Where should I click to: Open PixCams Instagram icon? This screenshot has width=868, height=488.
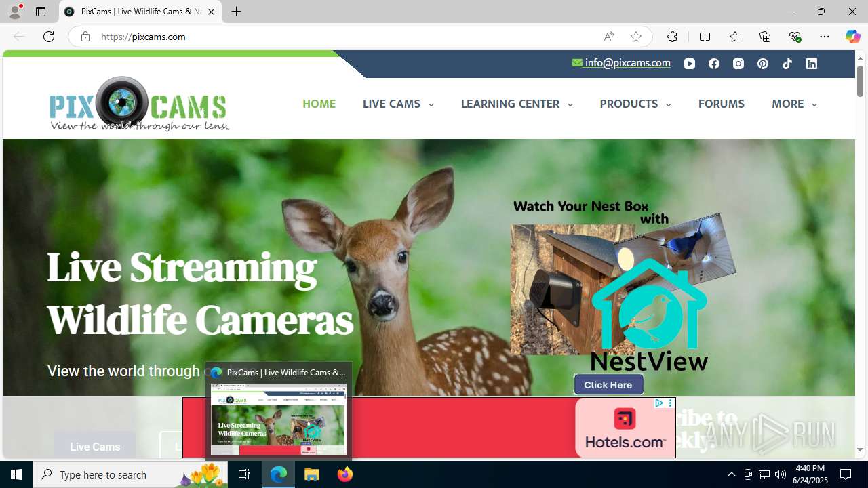[x=738, y=64]
